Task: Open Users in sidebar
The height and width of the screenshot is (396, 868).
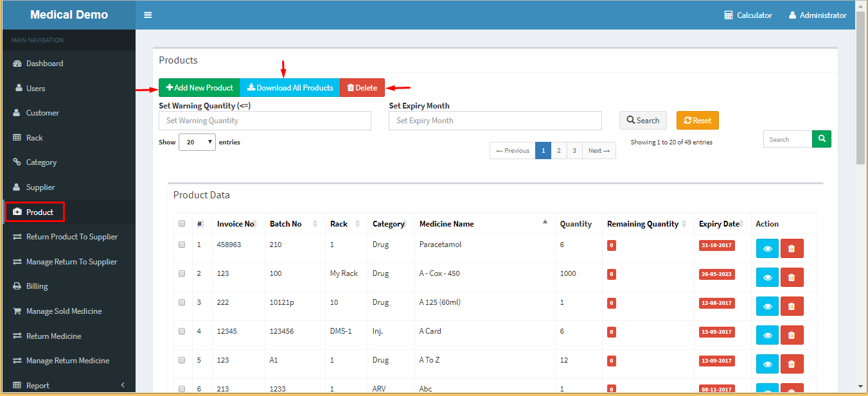Action: click(x=69, y=88)
